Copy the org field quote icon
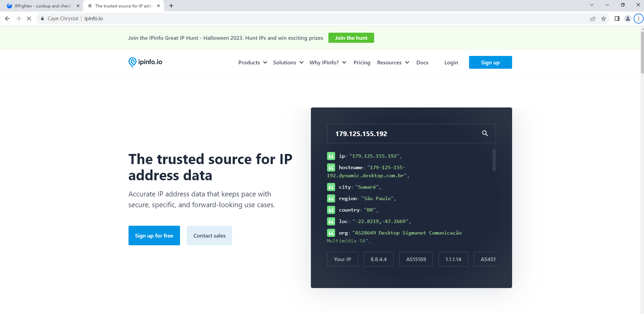The width and height of the screenshot is (644, 314). [331, 233]
